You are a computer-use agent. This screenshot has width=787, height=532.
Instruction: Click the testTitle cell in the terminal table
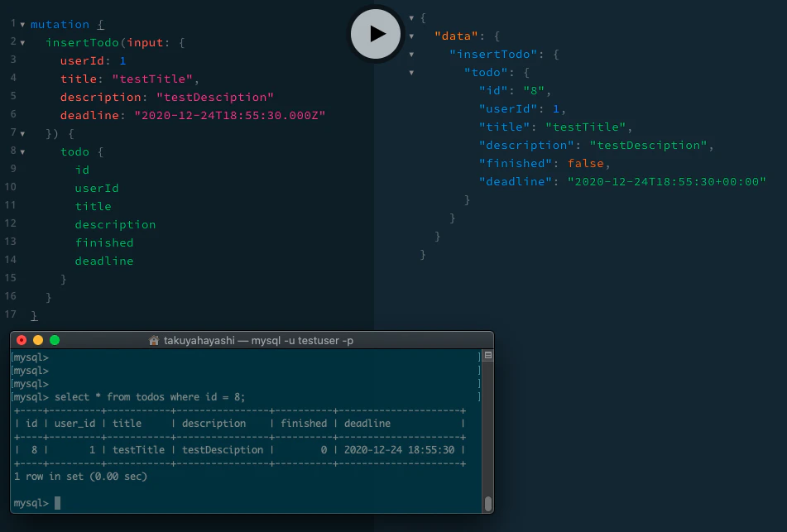138,450
